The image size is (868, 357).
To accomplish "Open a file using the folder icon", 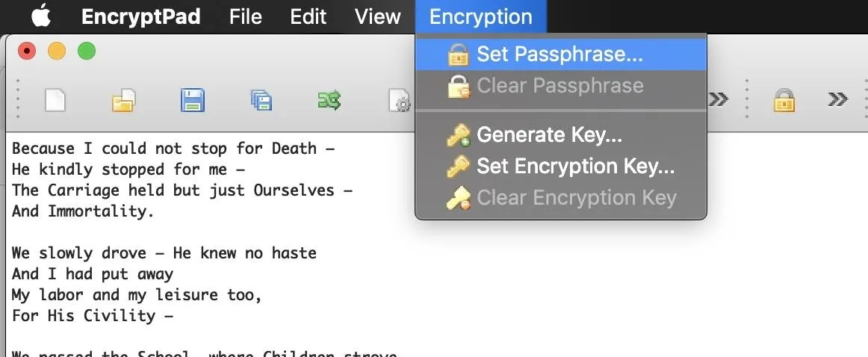I will coord(123,100).
